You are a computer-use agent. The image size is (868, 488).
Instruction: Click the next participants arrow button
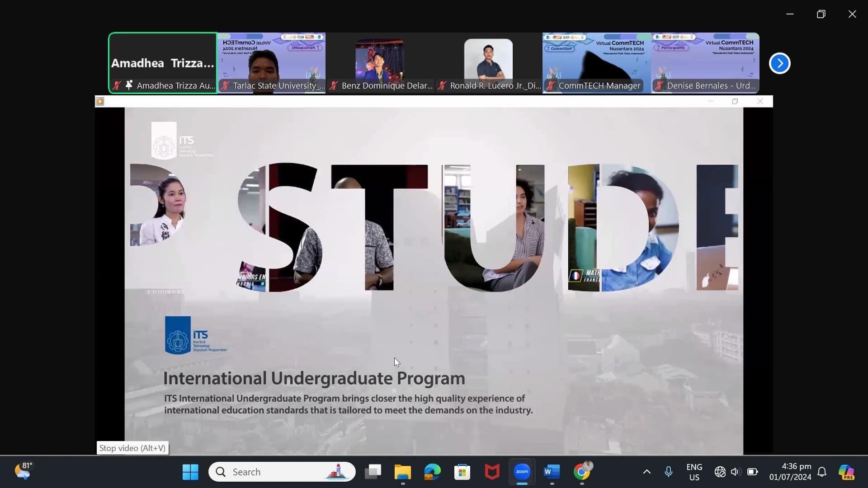click(779, 63)
